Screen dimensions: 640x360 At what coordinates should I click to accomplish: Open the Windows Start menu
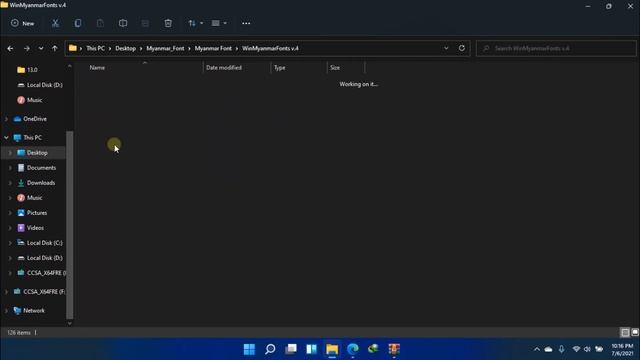point(249,349)
